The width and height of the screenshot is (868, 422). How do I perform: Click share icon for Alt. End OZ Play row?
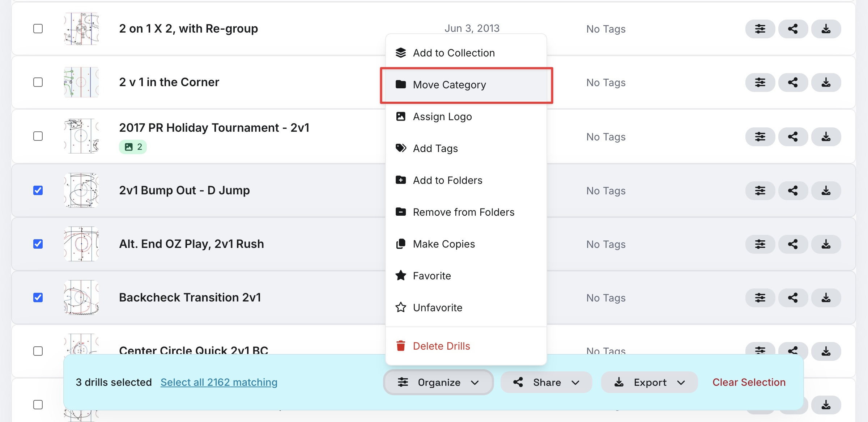(x=793, y=244)
